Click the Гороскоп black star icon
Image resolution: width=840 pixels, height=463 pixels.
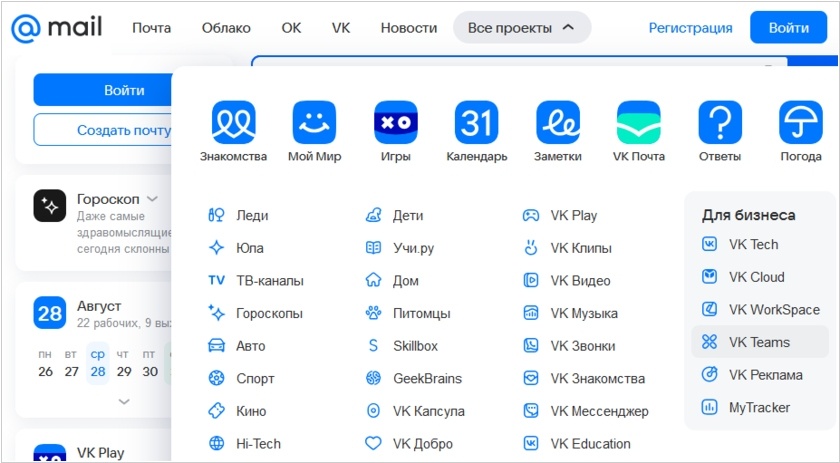pyautogui.click(x=50, y=205)
